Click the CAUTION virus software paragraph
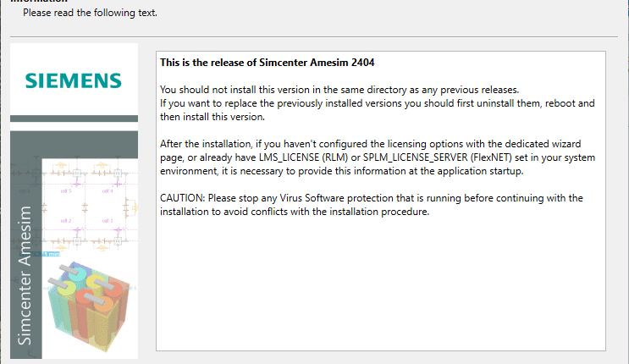The image size is (629, 364). click(x=372, y=205)
